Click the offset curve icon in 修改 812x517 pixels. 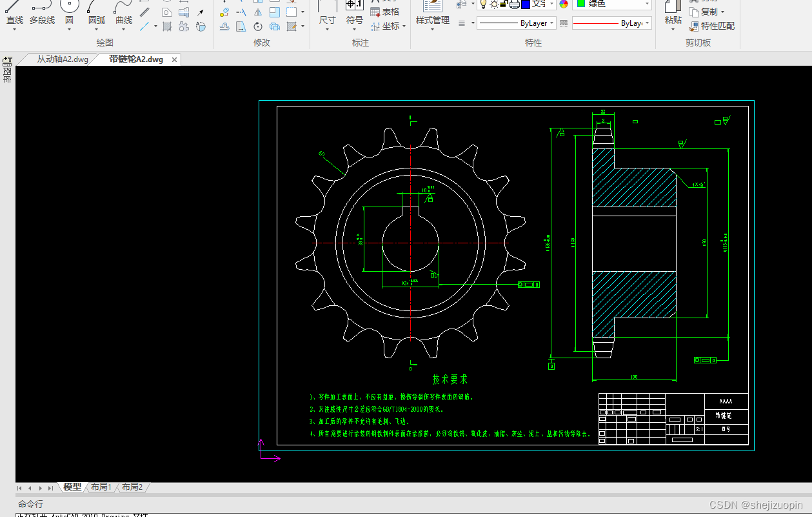pyautogui.click(x=224, y=26)
